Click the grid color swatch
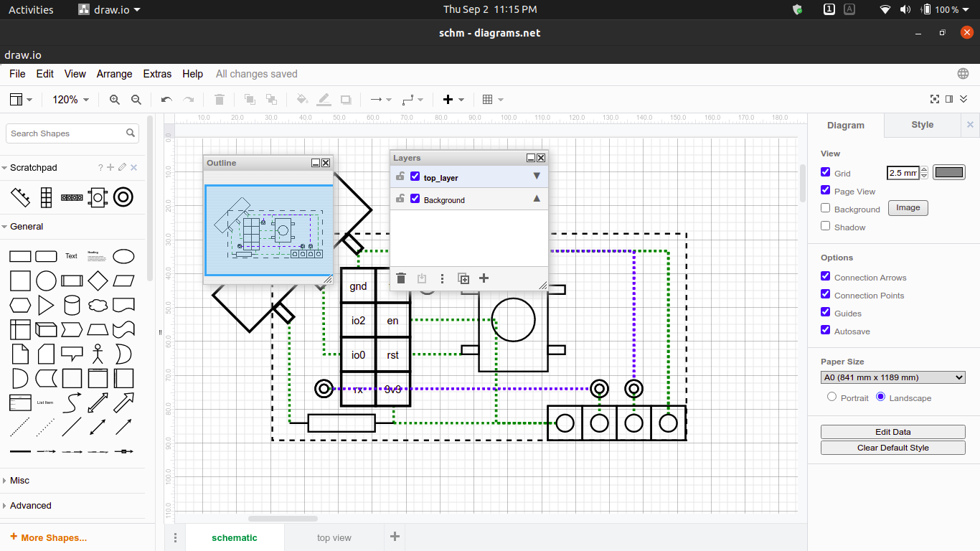The image size is (980, 551). (949, 172)
